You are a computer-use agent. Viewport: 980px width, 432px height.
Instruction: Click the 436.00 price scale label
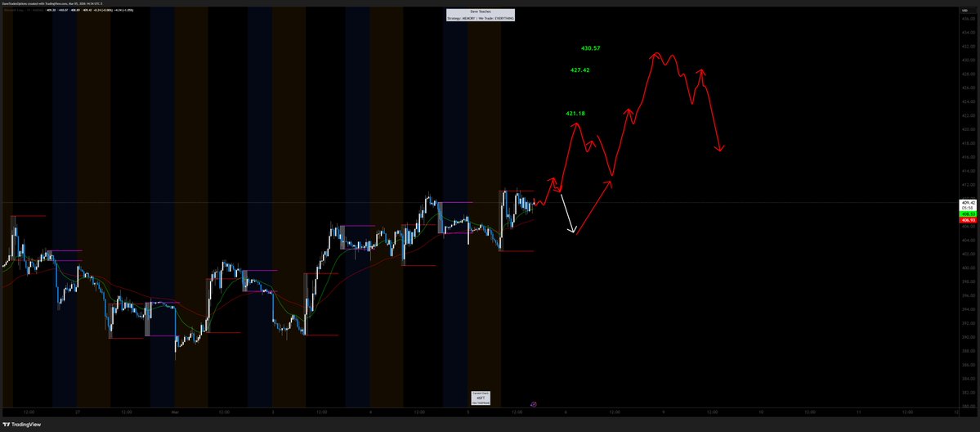click(x=969, y=19)
